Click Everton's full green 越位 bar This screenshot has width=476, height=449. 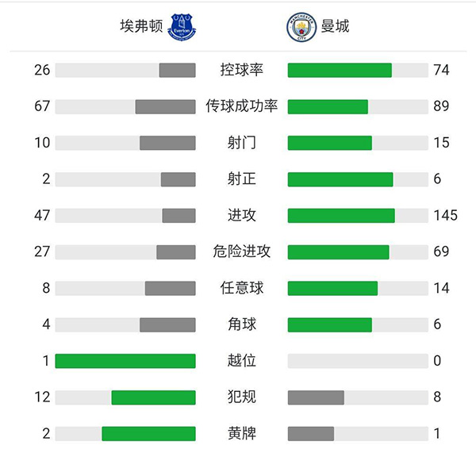[x=125, y=361]
